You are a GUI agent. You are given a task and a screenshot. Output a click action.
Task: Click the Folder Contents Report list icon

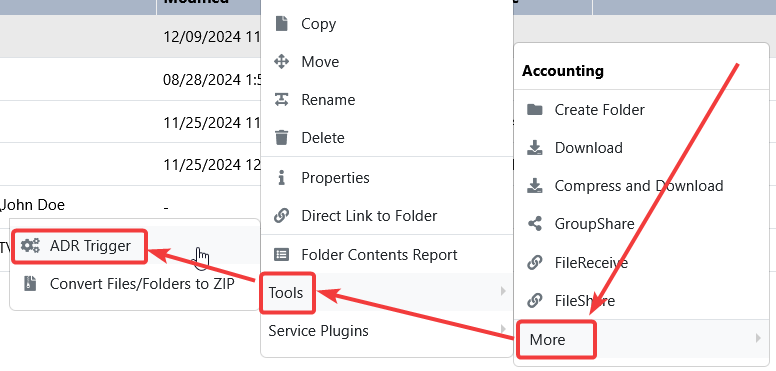(x=282, y=255)
